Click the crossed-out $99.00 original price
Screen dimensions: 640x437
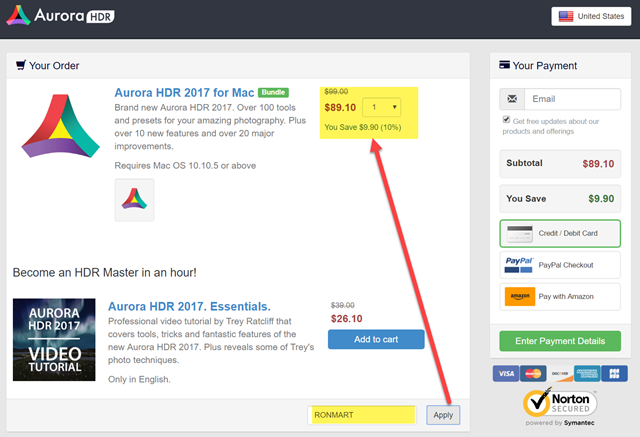336,92
